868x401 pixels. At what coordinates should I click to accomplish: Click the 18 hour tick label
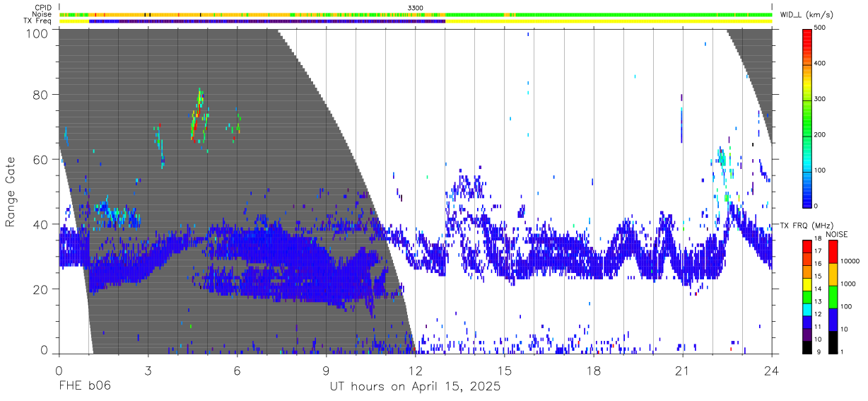click(x=593, y=369)
